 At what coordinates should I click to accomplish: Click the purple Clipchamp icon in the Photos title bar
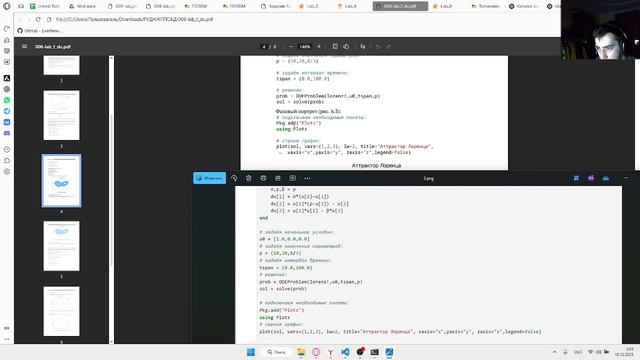click(x=591, y=178)
